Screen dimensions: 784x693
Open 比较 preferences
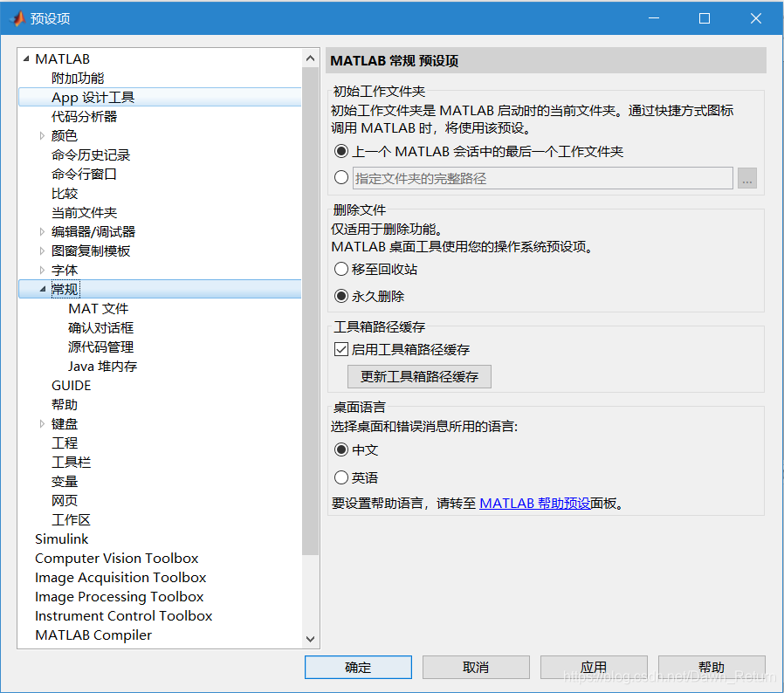pos(65,194)
